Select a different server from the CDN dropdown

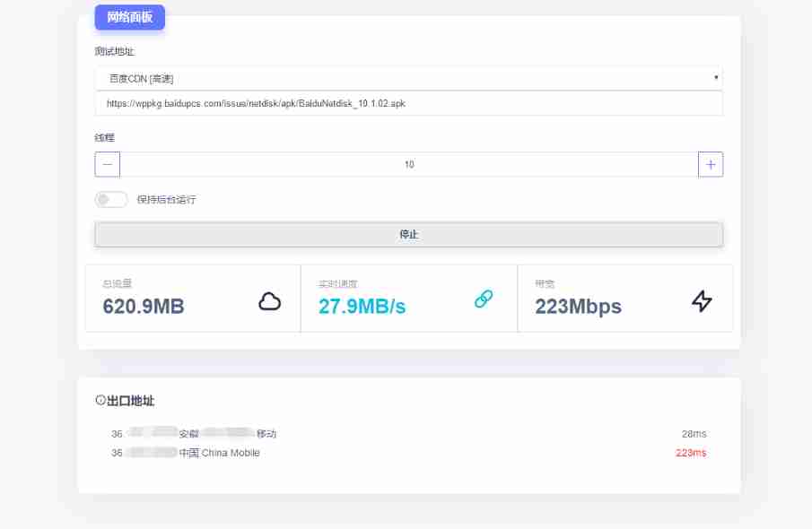click(x=408, y=78)
